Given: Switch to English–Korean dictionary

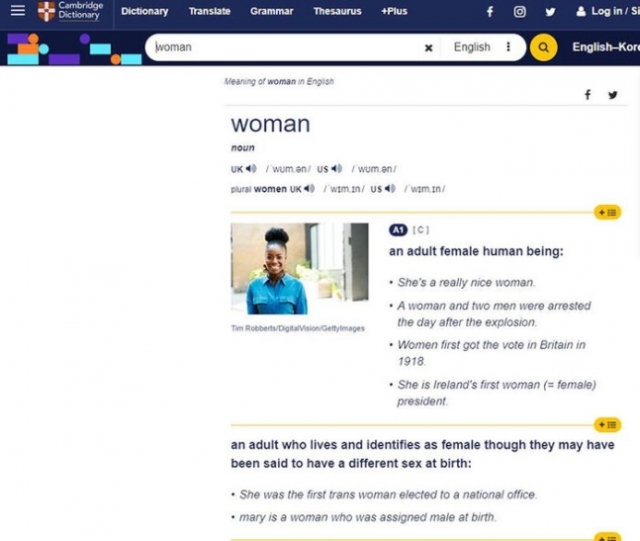Looking at the screenshot, I should coord(606,47).
